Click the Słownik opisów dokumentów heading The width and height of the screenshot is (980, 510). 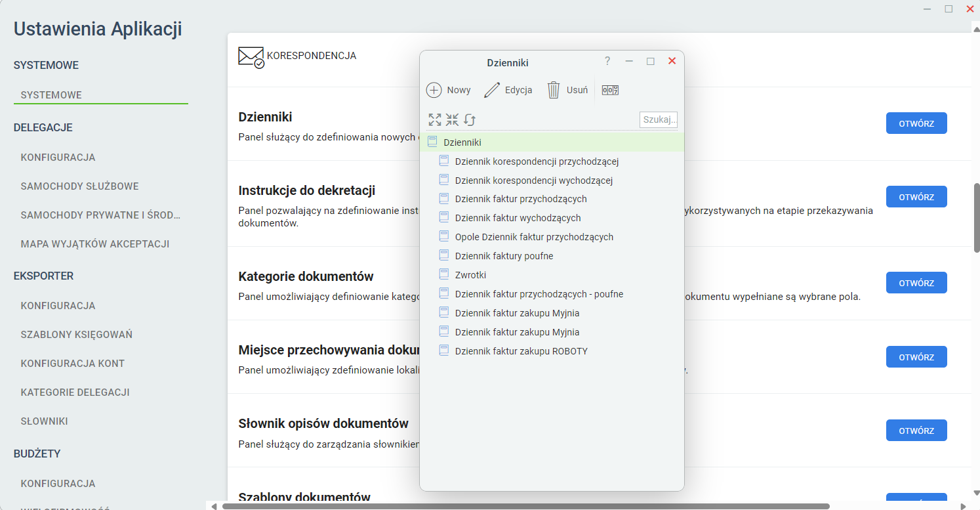[323, 423]
